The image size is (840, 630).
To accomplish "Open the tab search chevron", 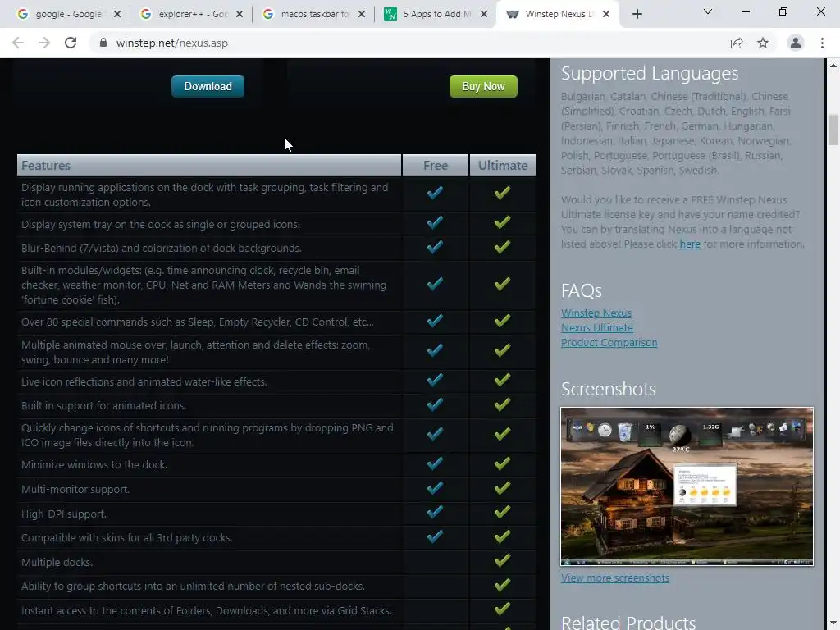I will pyautogui.click(x=708, y=11).
